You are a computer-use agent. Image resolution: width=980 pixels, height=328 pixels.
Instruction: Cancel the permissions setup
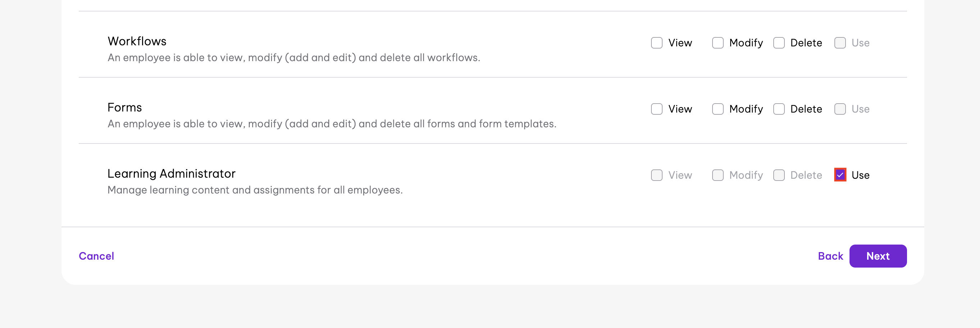(96, 256)
